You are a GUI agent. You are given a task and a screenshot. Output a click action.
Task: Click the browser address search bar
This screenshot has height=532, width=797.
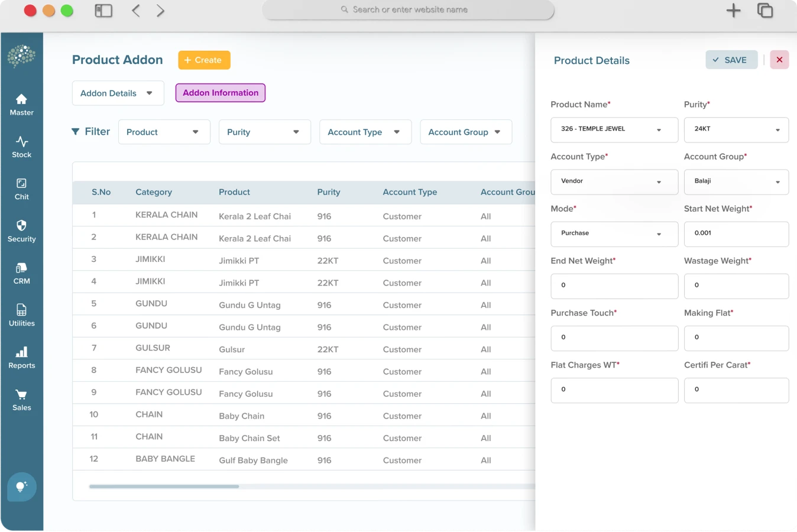[x=408, y=9]
